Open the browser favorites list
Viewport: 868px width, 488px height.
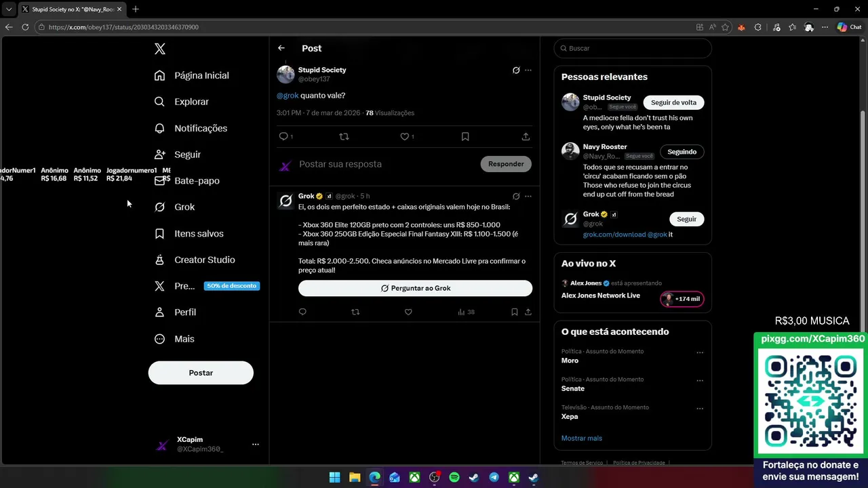[x=792, y=27]
